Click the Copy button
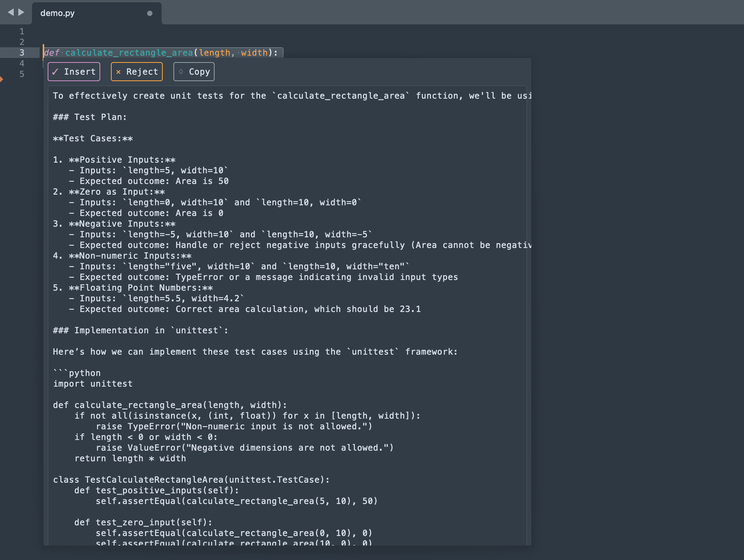Image resolution: width=744 pixels, height=560 pixels. pyautogui.click(x=194, y=72)
